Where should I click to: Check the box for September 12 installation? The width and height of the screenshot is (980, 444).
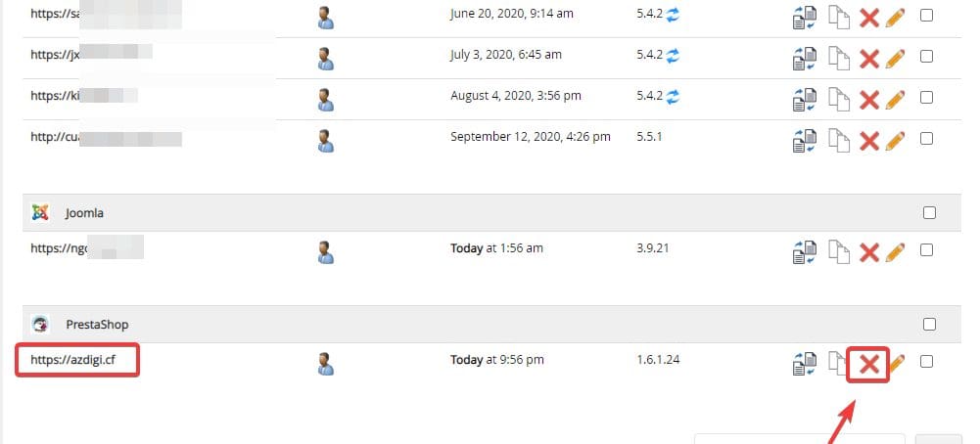pyautogui.click(x=927, y=139)
